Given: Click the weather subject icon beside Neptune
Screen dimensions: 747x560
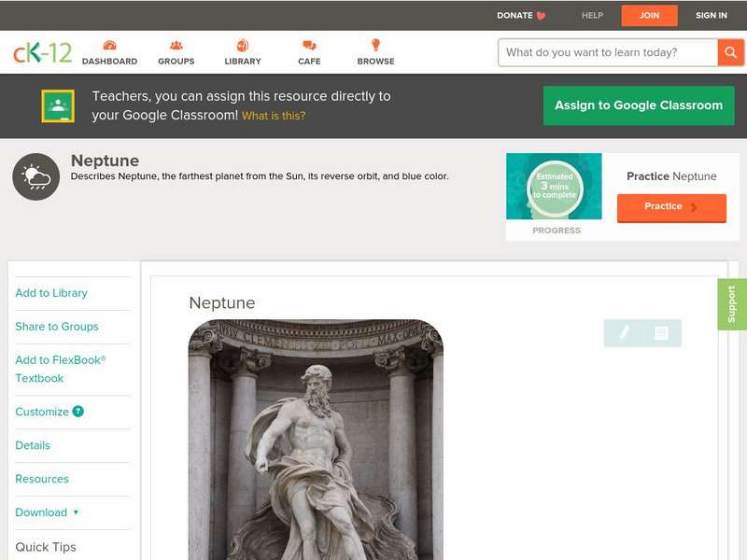Looking at the screenshot, I should [36, 176].
